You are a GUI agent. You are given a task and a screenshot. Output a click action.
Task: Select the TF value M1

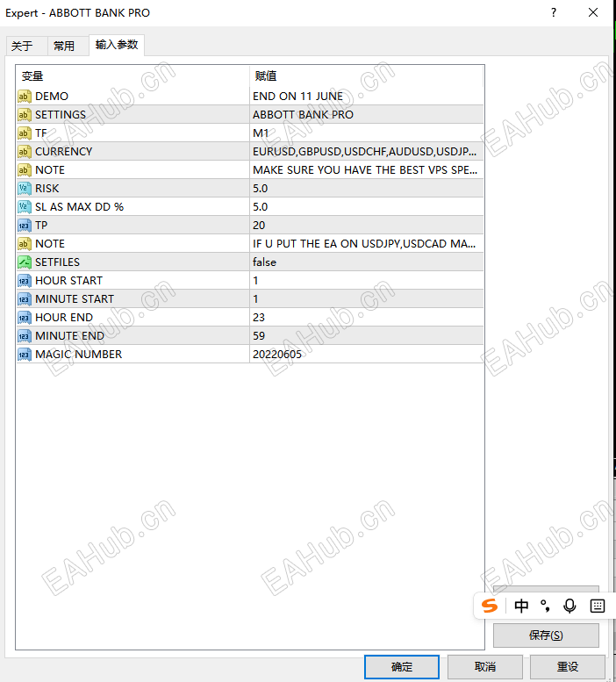click(x=261, y=133)
